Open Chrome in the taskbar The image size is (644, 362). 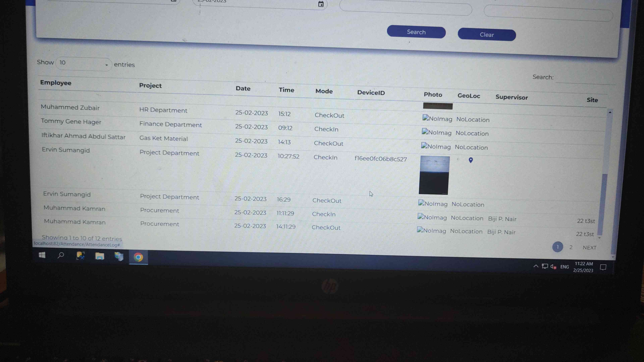coord(138,257)
